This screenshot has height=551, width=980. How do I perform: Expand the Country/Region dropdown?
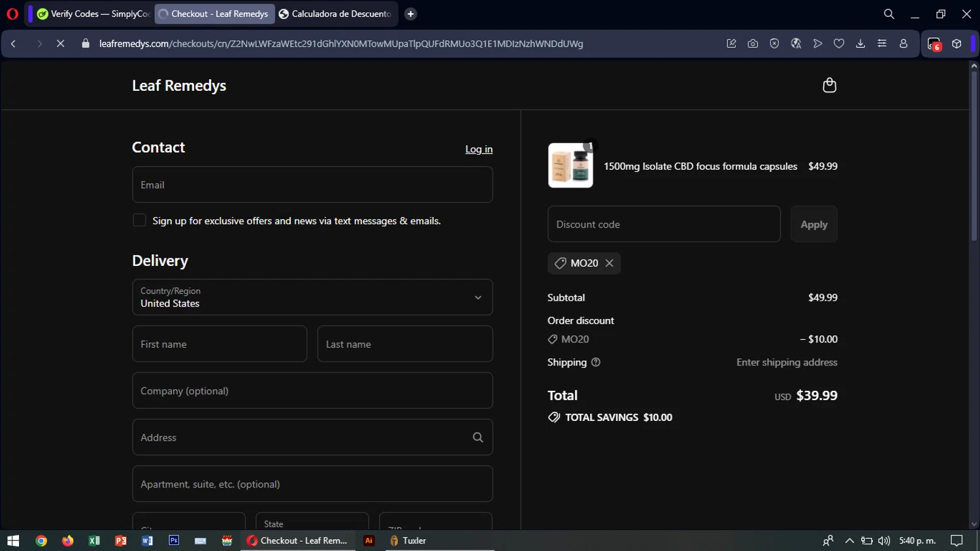pos(312,297)
